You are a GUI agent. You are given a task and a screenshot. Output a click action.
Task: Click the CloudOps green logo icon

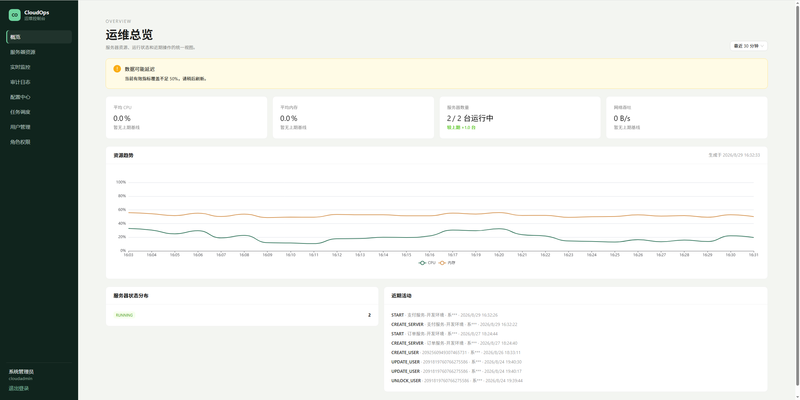[14, 15]
